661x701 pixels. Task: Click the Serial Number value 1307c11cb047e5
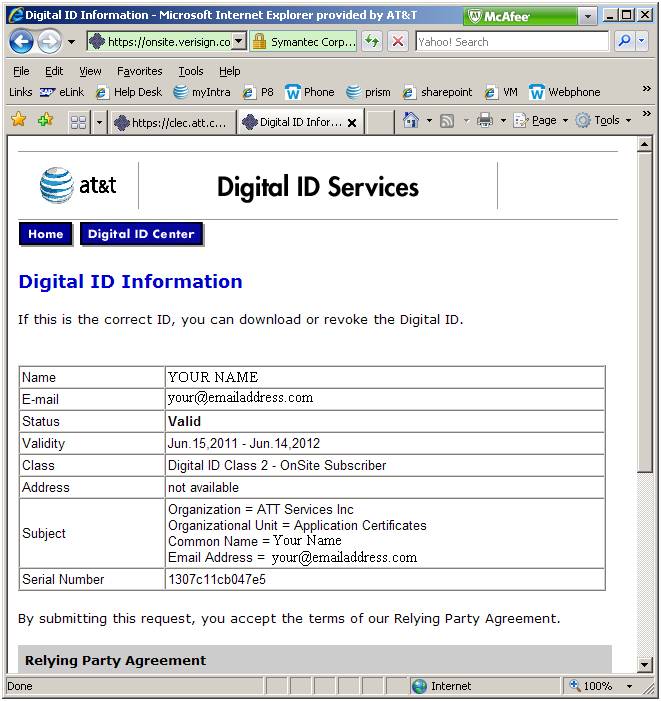(x=217, y=579)
